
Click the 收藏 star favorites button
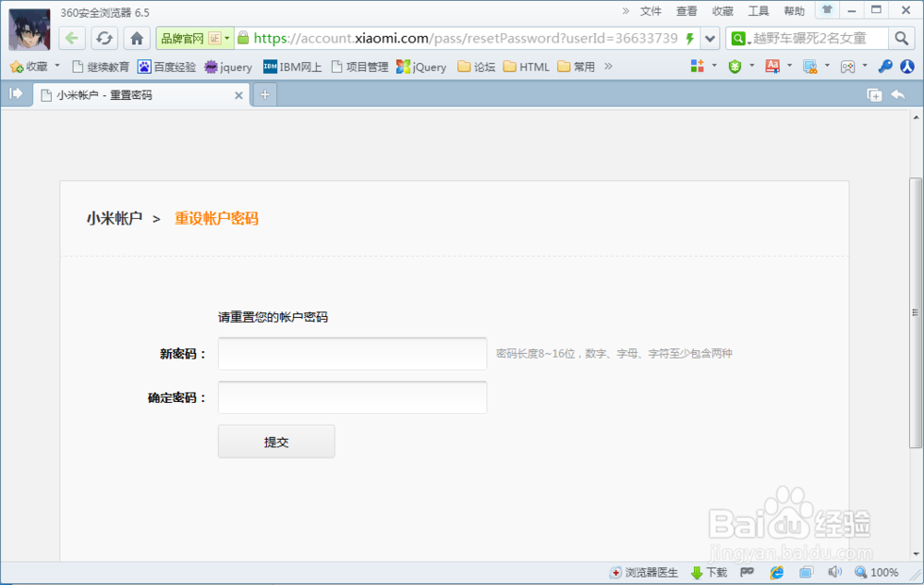pyautogui.click(x=29, y=67)
